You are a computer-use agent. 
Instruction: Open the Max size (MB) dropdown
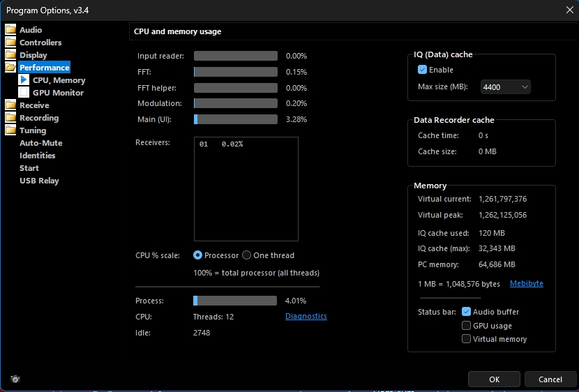click(x=506, y=87)
